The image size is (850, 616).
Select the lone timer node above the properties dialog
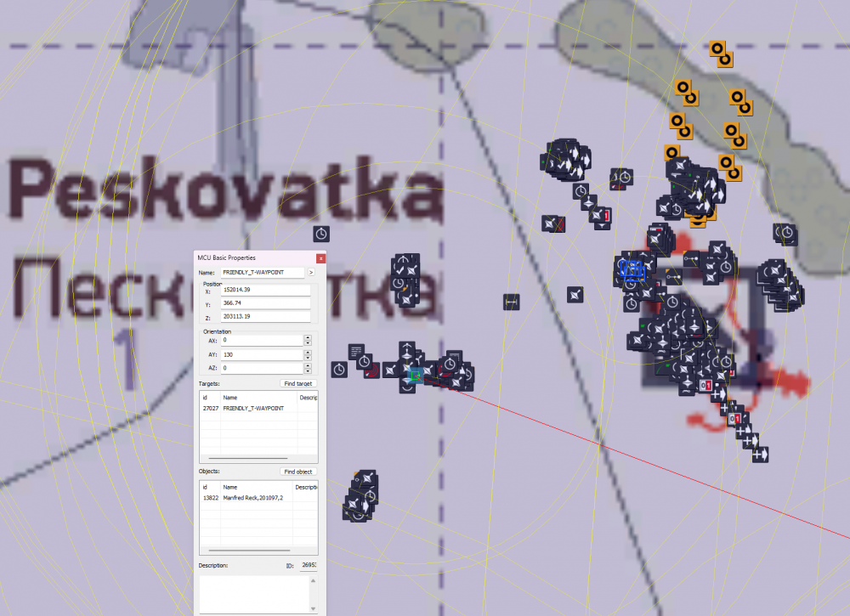(x=321, y=234)
